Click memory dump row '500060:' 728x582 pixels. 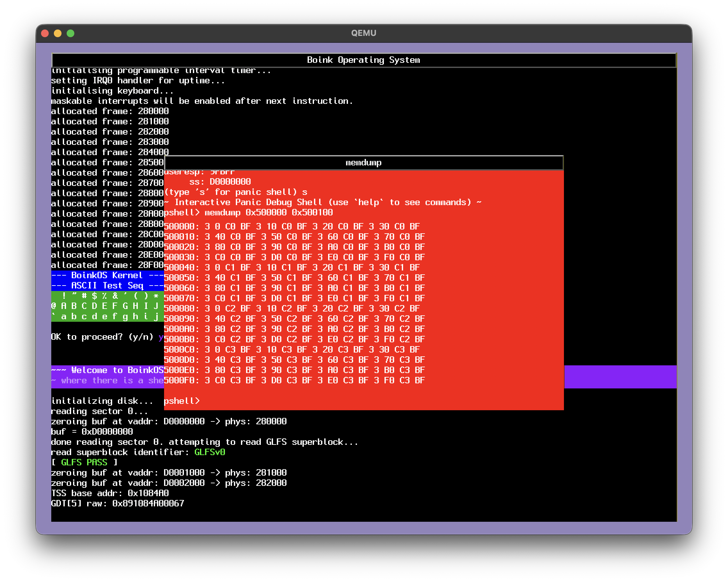tap(294, 288)
